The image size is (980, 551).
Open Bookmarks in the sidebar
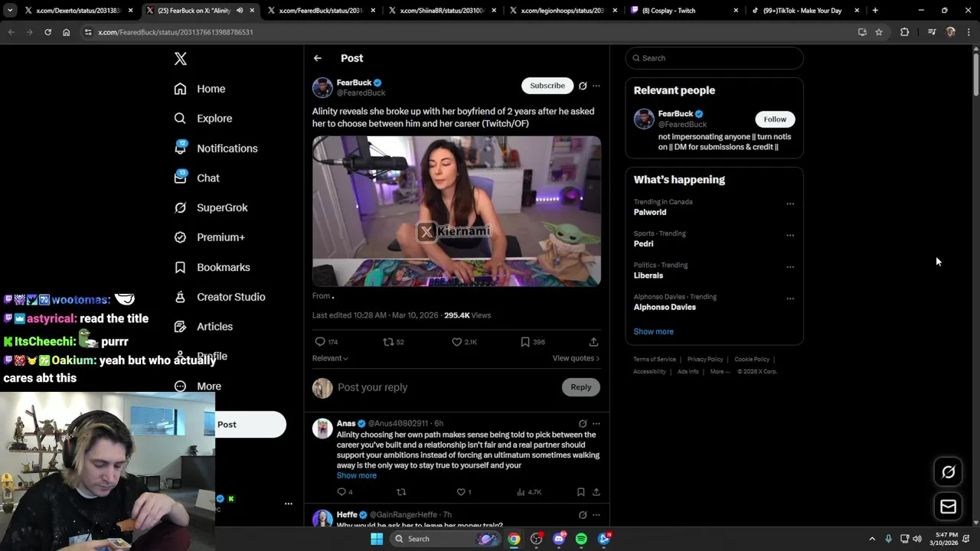coord(212,267)
